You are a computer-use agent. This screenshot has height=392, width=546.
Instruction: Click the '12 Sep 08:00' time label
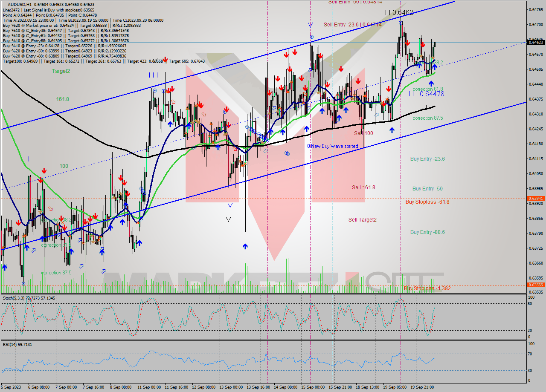[x=203, y=388]
